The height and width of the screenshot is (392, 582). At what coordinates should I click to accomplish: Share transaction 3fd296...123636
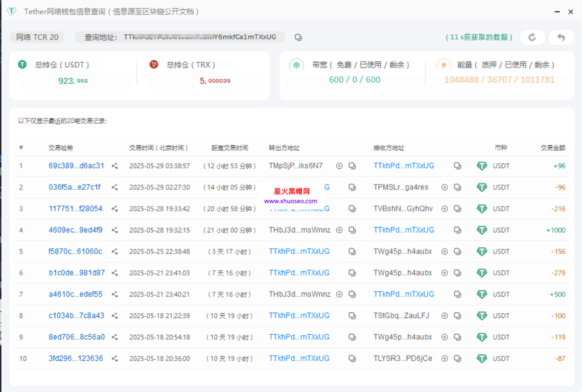click(x=115, y=359)
